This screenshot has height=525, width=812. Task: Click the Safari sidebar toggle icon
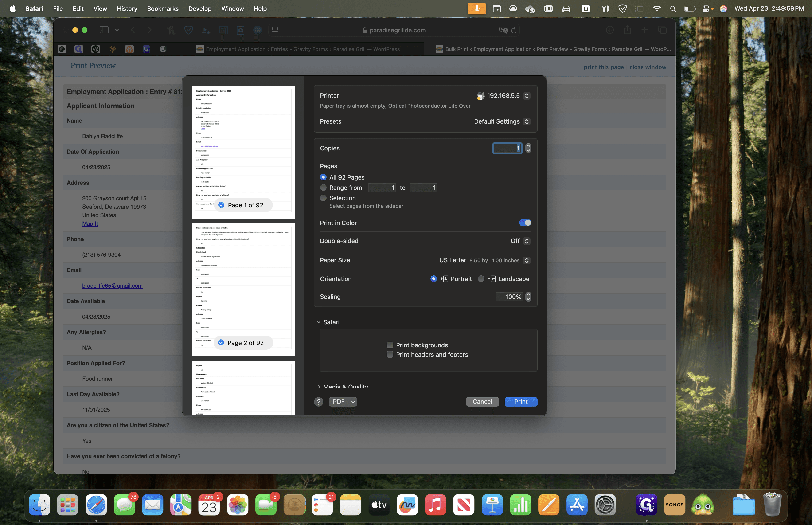104,30
